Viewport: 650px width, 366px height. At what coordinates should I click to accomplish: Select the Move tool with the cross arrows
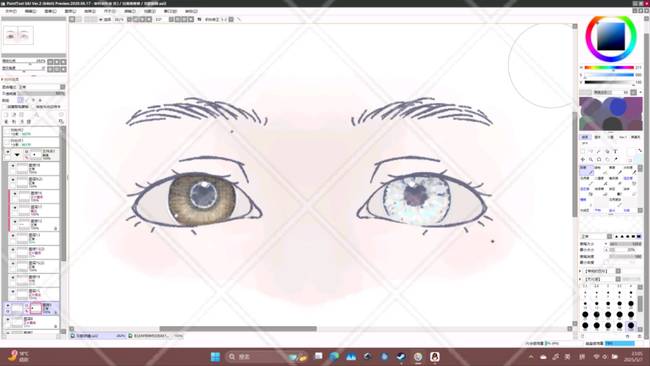pyautogui.click(x=582, y=160)
